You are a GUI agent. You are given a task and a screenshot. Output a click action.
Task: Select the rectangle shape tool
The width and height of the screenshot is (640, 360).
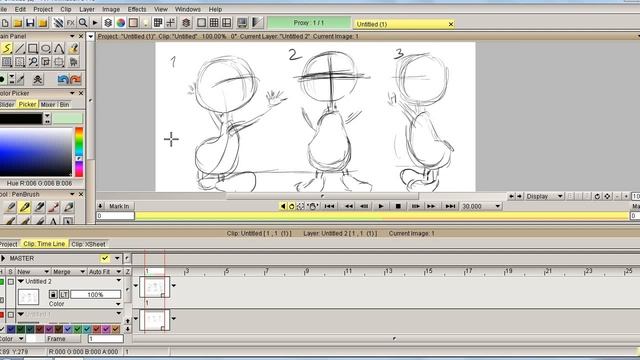pos(33,49)
